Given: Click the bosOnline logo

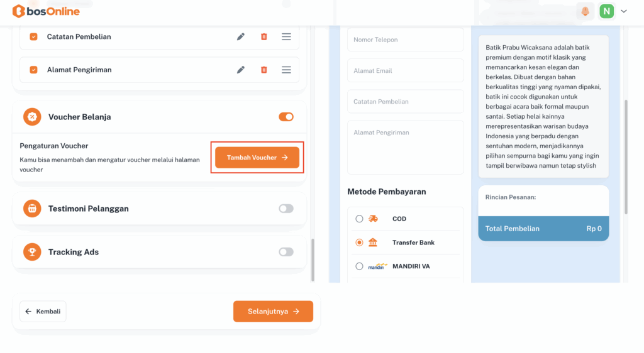Looking at the screenshot, I should coord(46,11).
